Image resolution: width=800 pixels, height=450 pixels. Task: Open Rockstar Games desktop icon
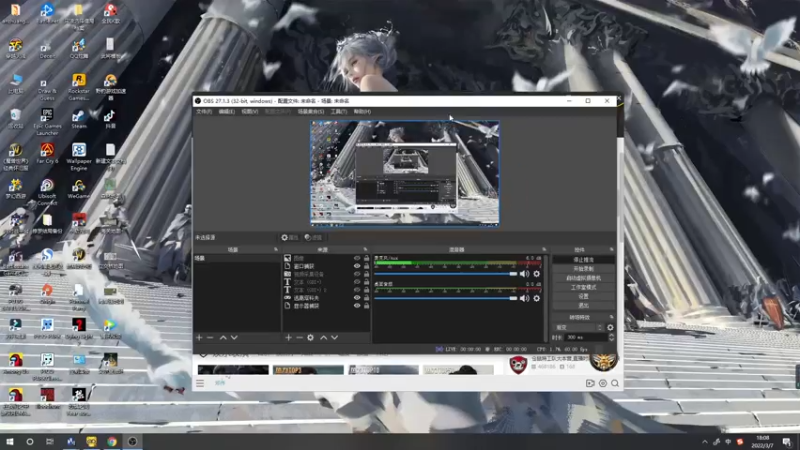79,87
